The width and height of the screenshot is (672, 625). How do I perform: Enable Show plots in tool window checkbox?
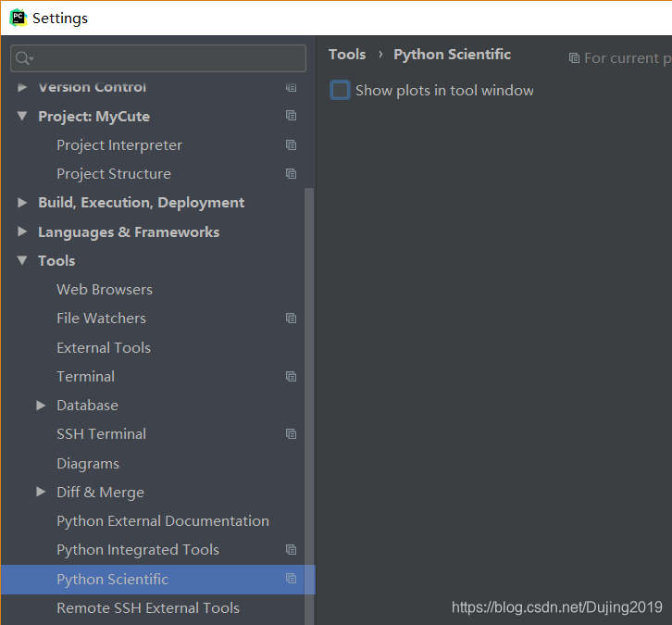[x=340, y=90]
